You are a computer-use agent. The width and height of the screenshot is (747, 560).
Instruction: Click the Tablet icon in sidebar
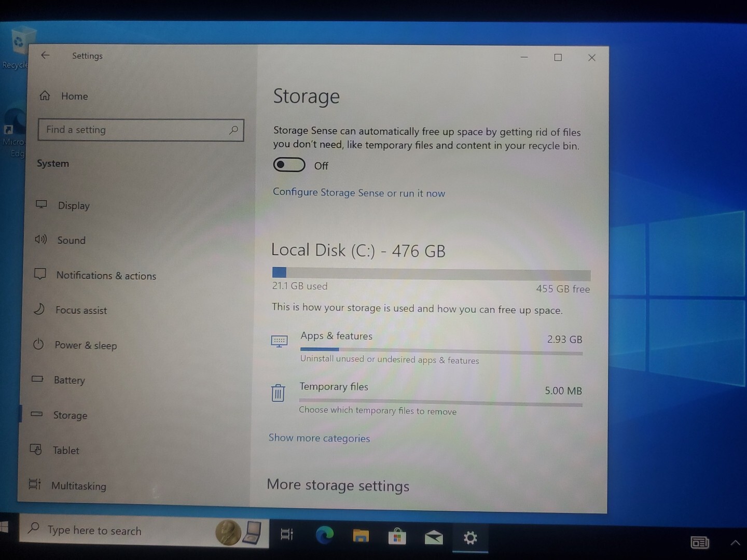tap(36, 449)
